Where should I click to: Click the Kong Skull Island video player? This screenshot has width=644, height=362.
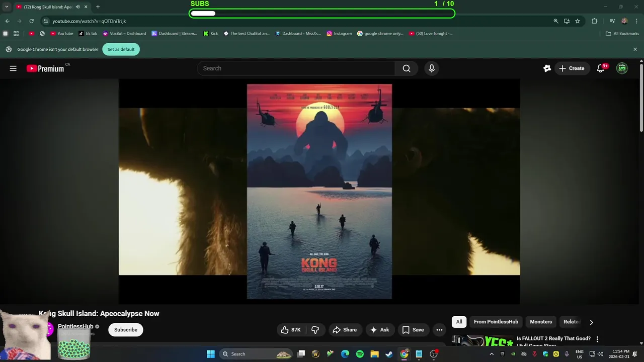[319, 192]
